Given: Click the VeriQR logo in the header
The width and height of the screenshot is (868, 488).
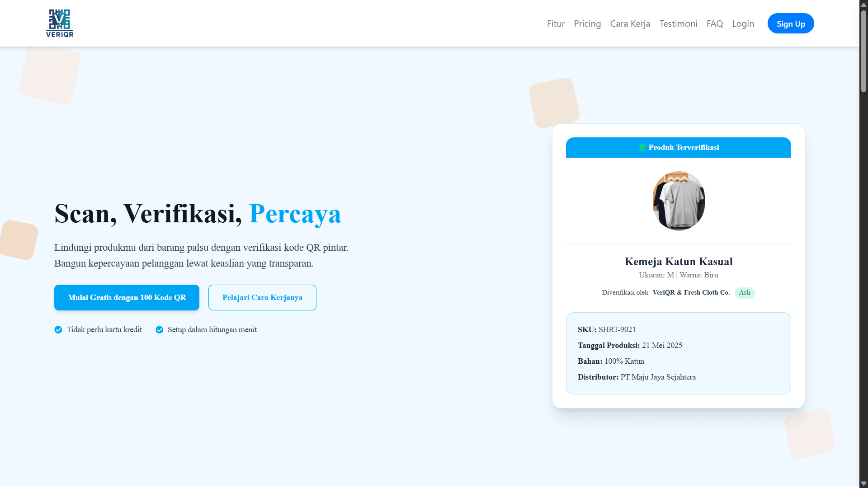Looking at the screenshot, I should coord(60,23).
